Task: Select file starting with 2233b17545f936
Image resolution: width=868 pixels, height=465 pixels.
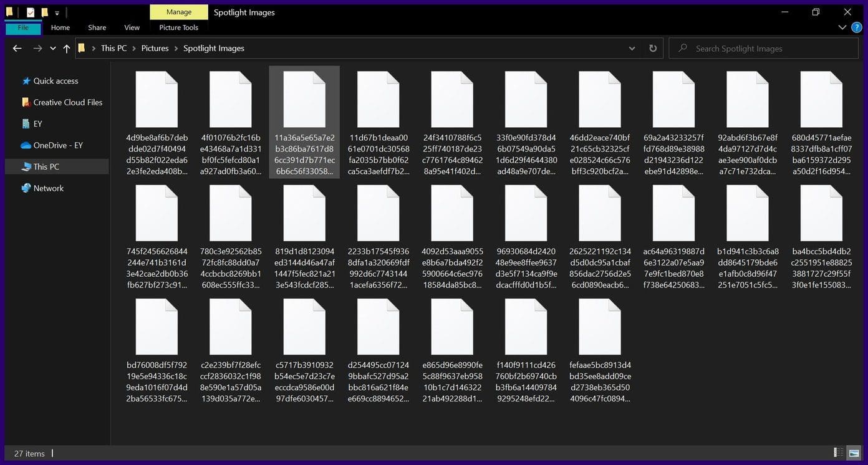Action: tap(379, 237)
